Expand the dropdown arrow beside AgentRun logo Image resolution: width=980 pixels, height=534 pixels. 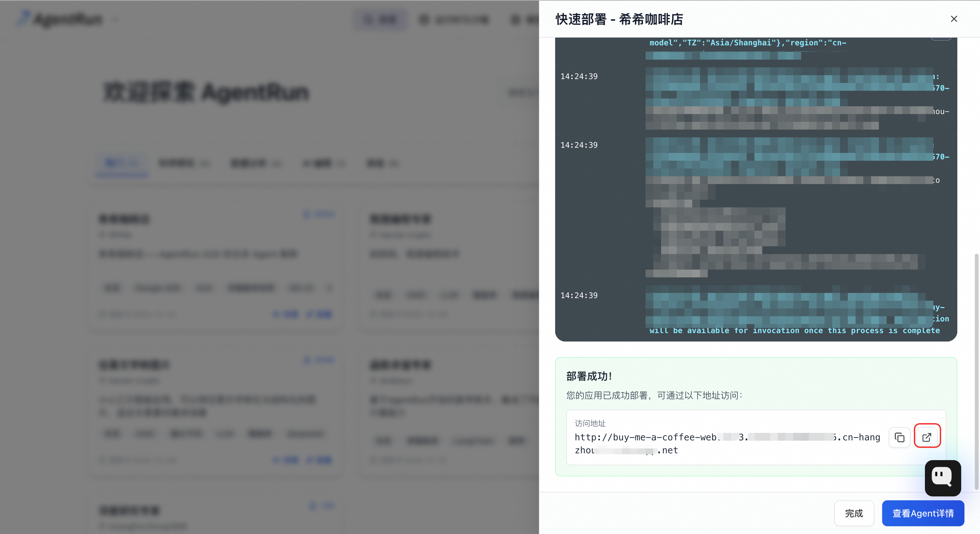click(116, 19)
